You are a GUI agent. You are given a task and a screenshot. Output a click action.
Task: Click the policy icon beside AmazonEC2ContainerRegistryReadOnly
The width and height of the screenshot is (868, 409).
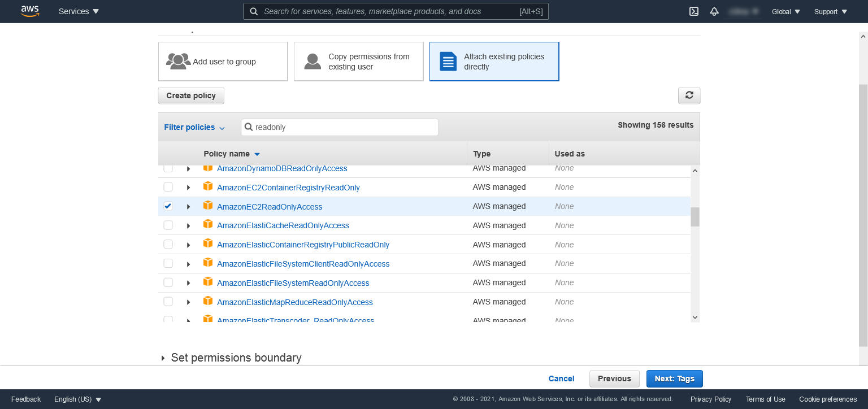(x=208, y=186)
